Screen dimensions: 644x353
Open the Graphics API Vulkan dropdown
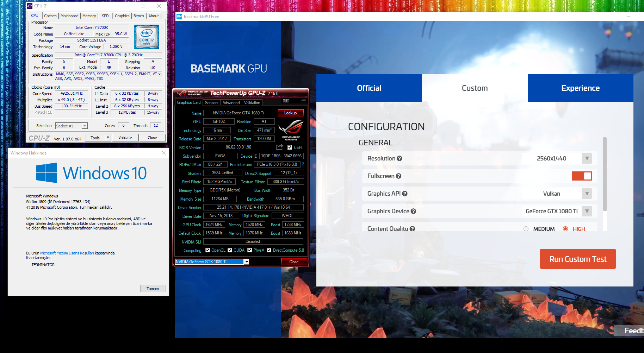click(587, 194)
